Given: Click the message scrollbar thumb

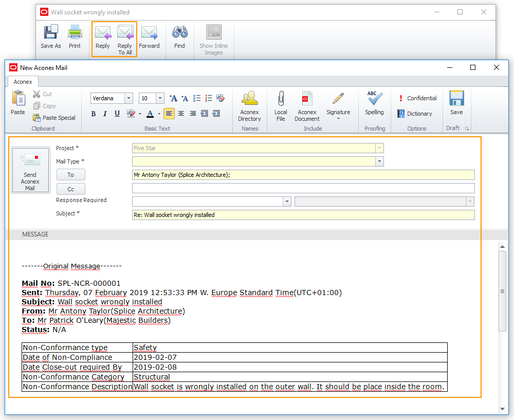Looking at the screenshot, I should 502,291.
